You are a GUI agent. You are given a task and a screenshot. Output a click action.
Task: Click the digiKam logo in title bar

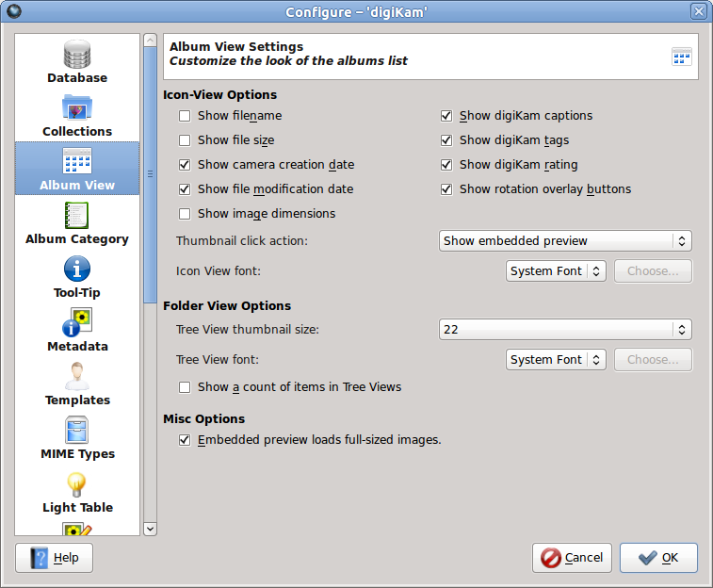point(14,11)
